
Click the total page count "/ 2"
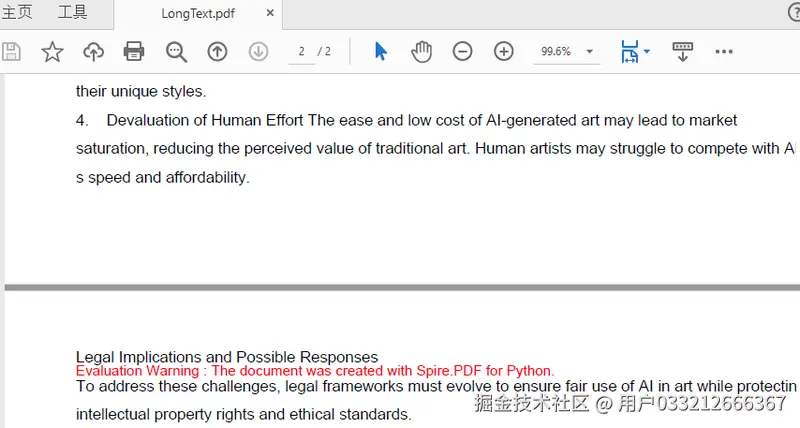pos(324,52)
